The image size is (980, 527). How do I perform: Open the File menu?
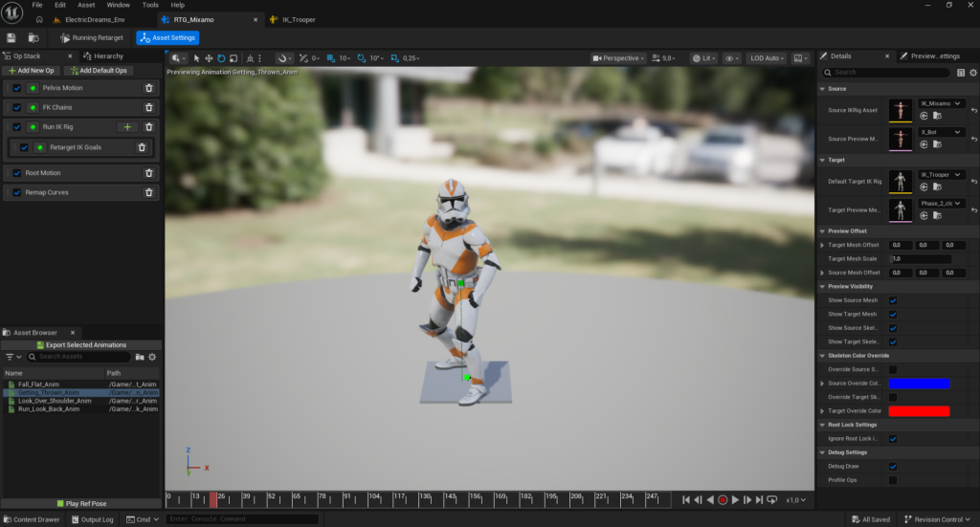(37, 5)
